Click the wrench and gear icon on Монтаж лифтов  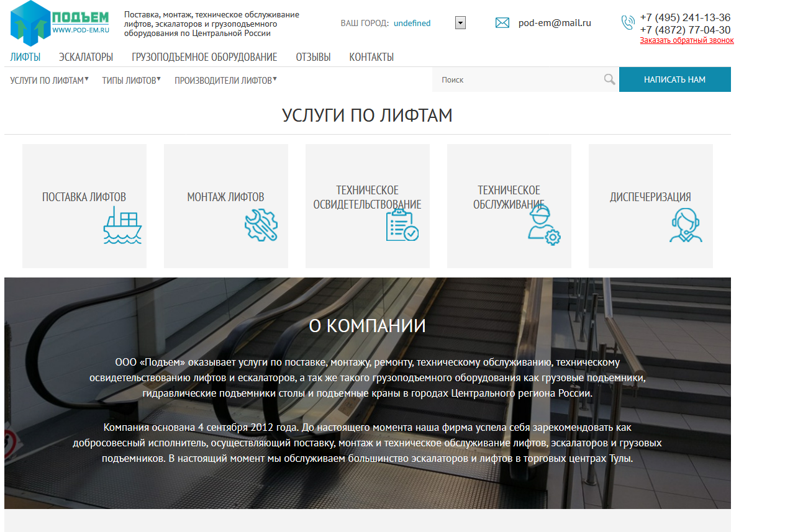261,225
